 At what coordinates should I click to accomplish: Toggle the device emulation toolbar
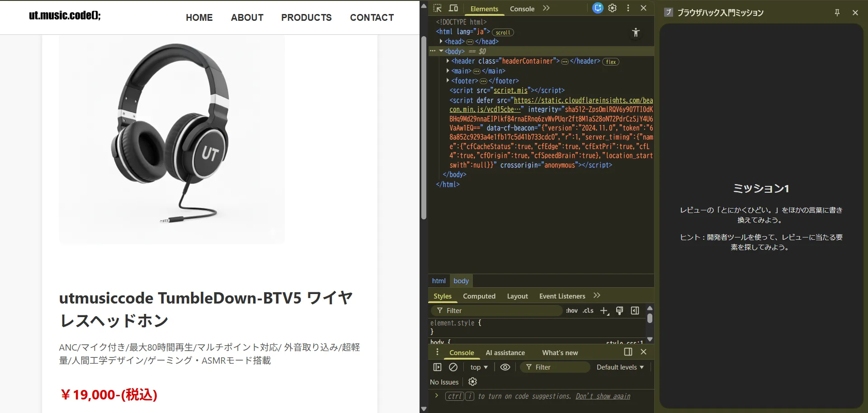click(x=453, y=8)
